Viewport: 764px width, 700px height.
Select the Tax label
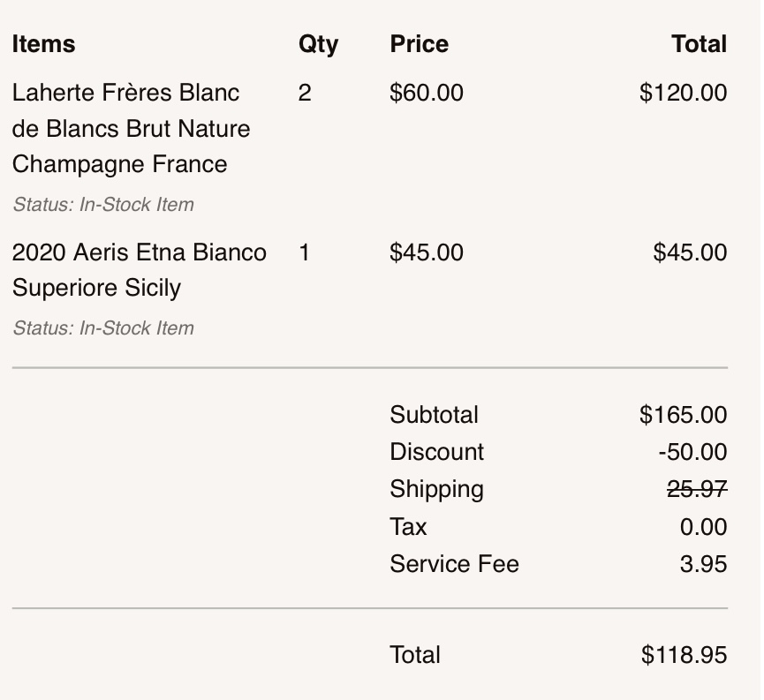408,527
